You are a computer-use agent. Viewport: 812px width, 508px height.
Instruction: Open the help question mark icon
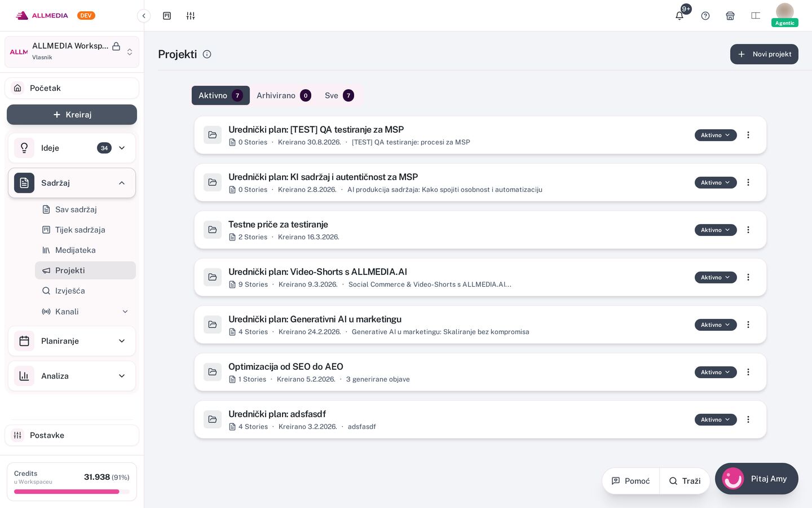click(x=705, y=16)
